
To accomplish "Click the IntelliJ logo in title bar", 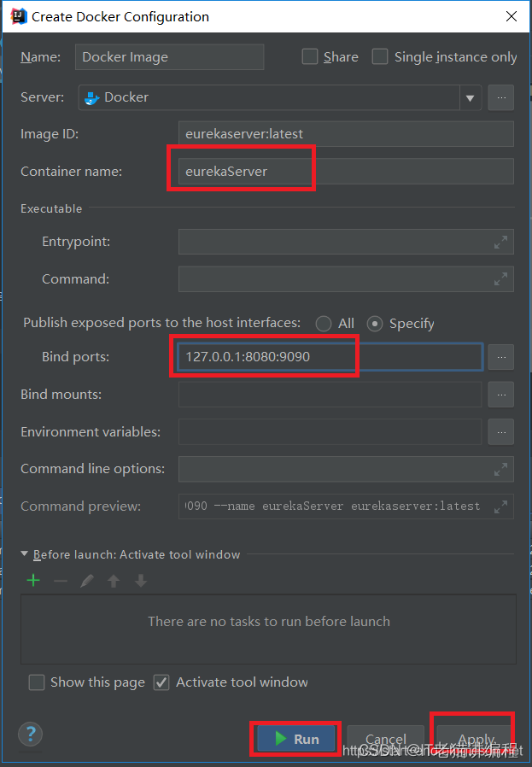I will click(19, 16).
